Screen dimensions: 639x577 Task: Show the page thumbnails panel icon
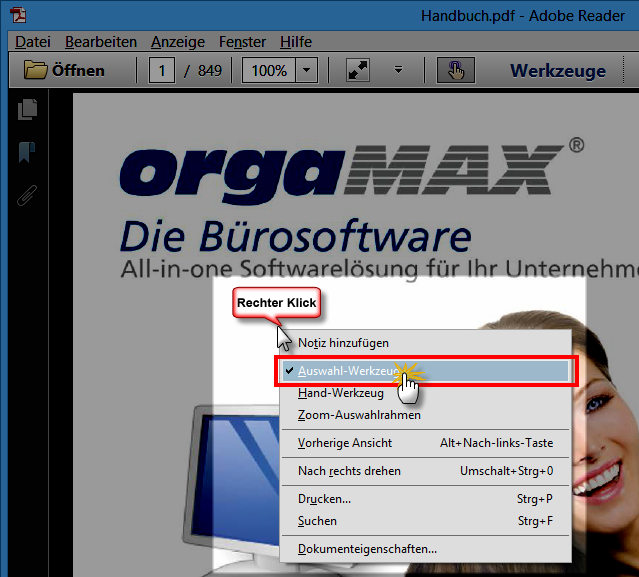tap(27, 109)
